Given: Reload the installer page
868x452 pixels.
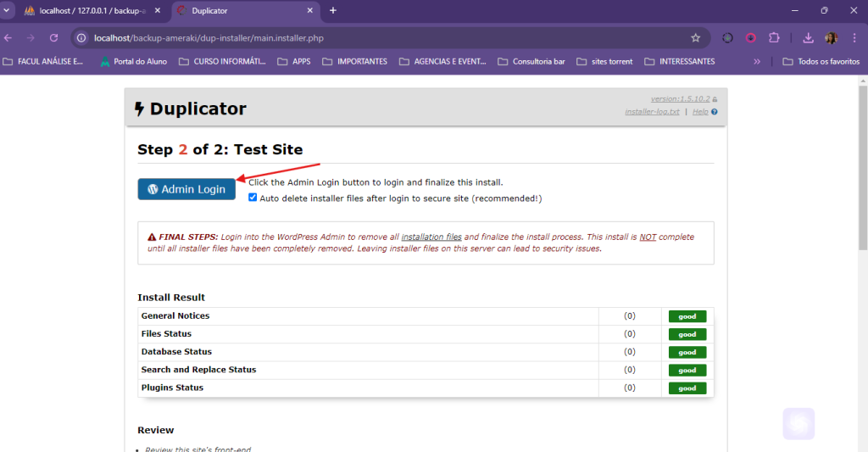Looking at the screenshot, I should pyautogui.click(x=53, y=38).
